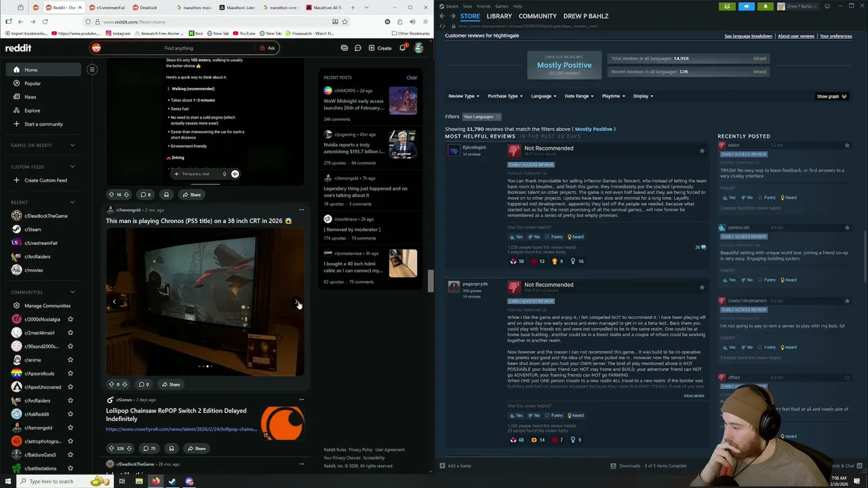Click the Reddit advertise icon in header
This screenshot has height=488, width=868.
[344, 48]
